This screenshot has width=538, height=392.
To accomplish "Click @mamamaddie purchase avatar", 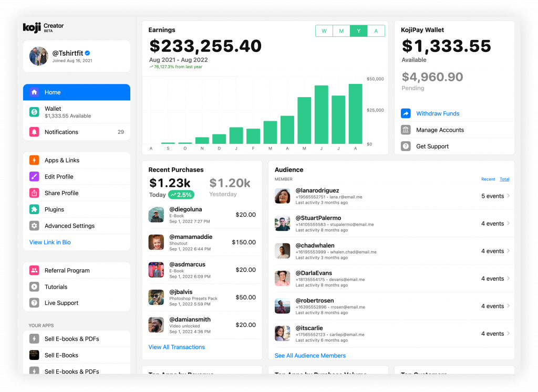I will pos(156,242).
